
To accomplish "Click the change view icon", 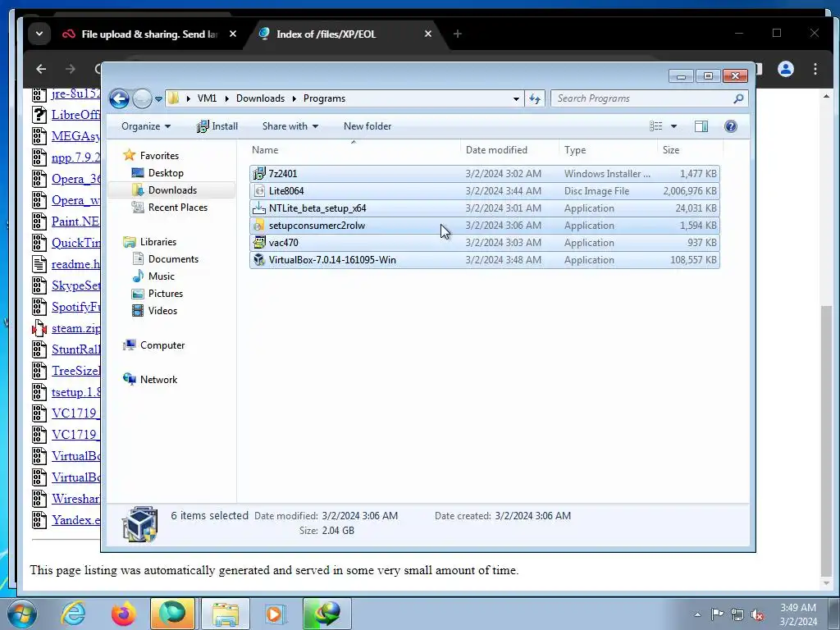I will [x=655, y=126].
